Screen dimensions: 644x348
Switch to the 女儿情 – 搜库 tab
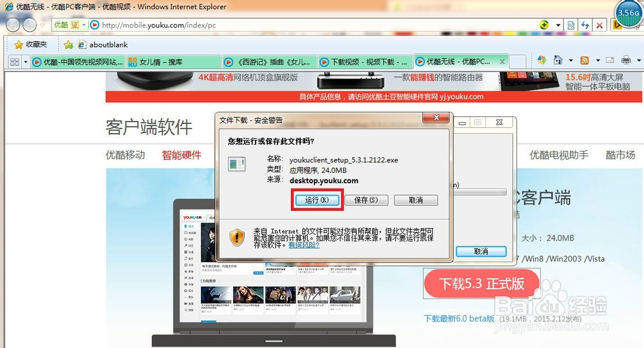click(x=173, y=62)
